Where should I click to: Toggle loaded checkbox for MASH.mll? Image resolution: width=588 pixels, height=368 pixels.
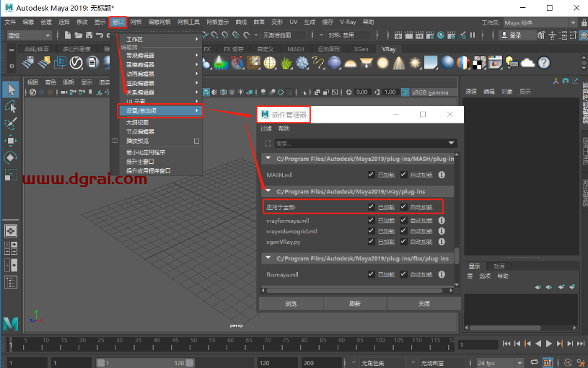[371, 175]
